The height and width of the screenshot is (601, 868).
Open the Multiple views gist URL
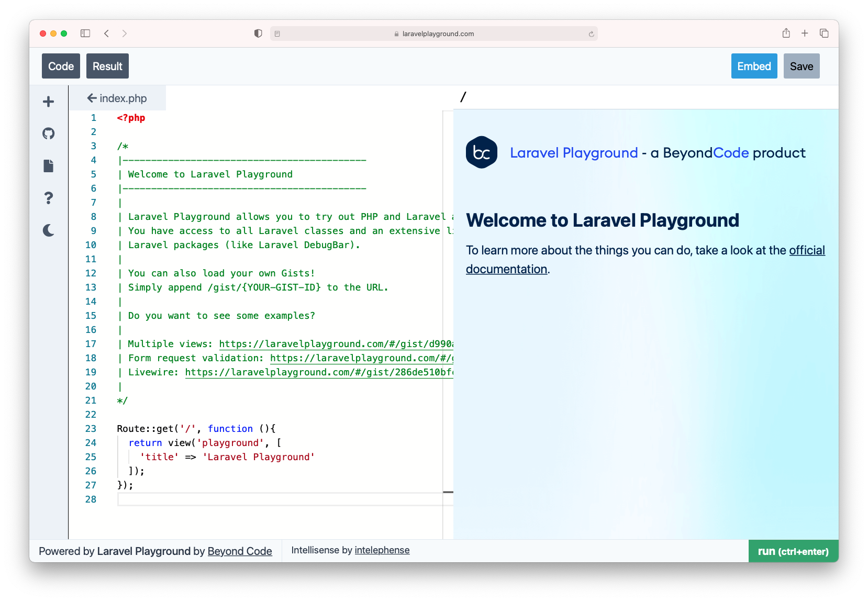tap(336, 344)
